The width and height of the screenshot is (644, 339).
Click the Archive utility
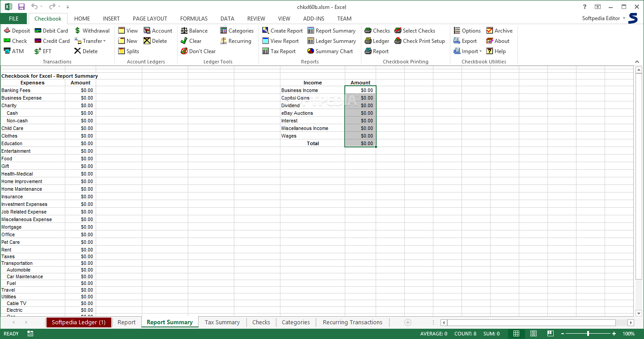pyautogui.click(x=500, y=31)
